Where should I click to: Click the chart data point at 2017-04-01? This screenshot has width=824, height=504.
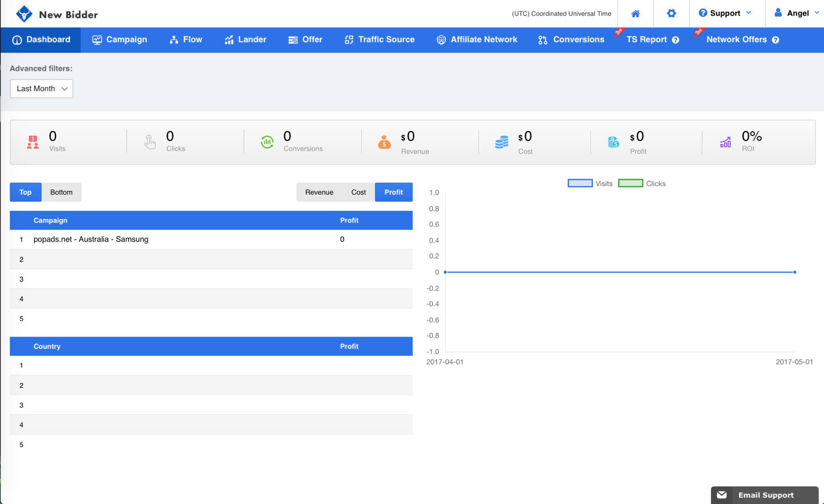coord(445,272)
